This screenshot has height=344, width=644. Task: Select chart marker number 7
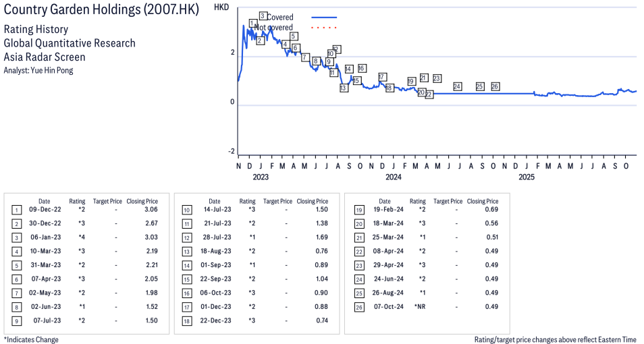point(305,57)
